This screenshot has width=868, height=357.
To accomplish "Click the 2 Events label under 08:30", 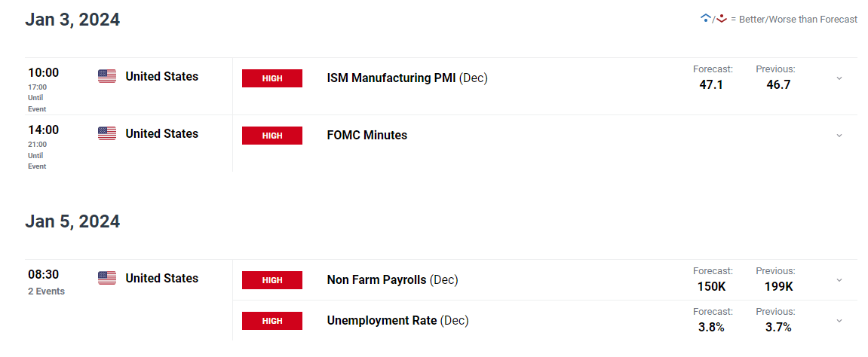I will tap(47, 291).
